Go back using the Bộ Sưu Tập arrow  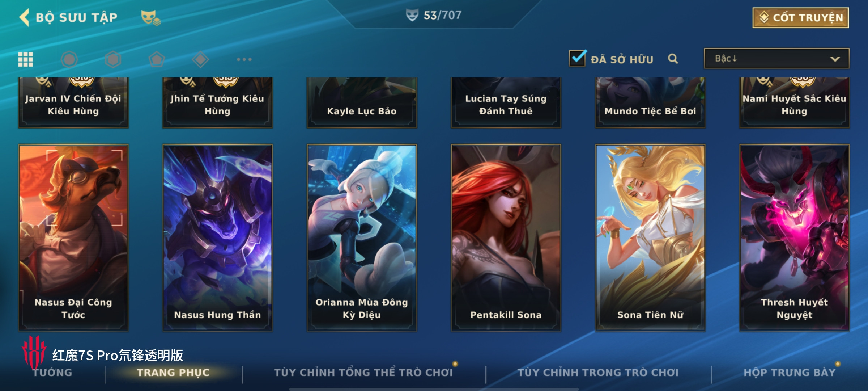click(24, 17)
